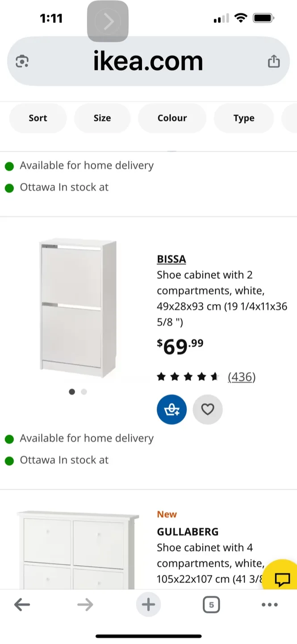Tap the ikea.com address bar

click(x=148, y=61)
